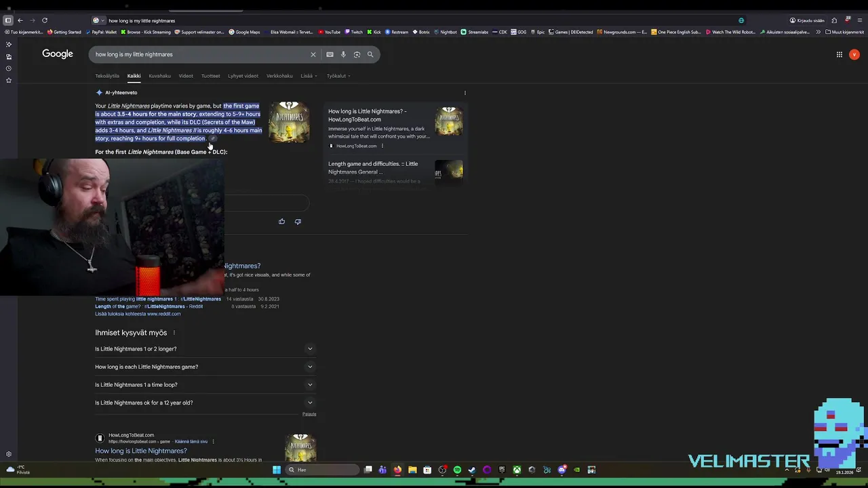The image size is (868, 488).
Task: Open options for HowLongToBeat source card
Action: [x=382, y=146]
